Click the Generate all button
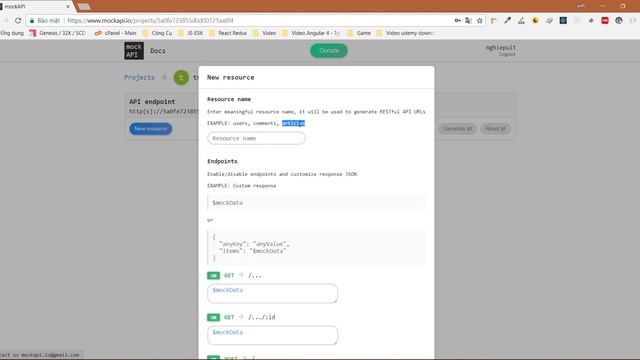This screenshot has height=360, width=640. [458, 129]
